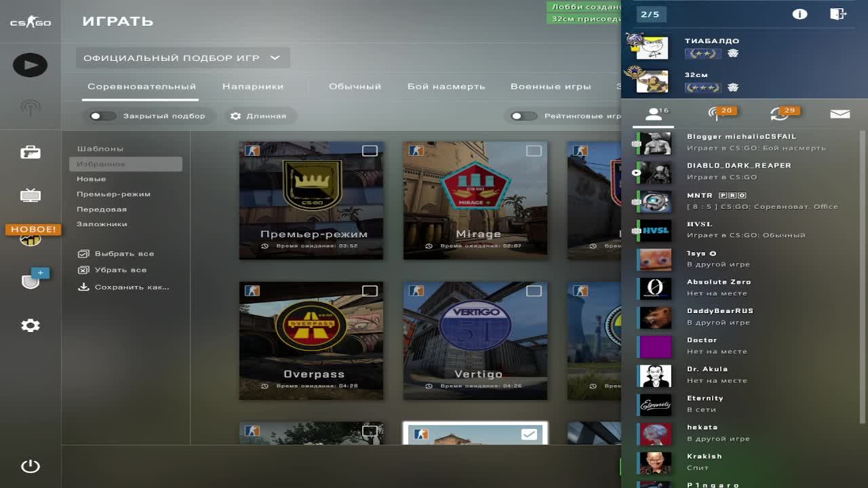868x488 pixels.
Task: Check the Vertigo map checkbox
Action: coord(534,291)
